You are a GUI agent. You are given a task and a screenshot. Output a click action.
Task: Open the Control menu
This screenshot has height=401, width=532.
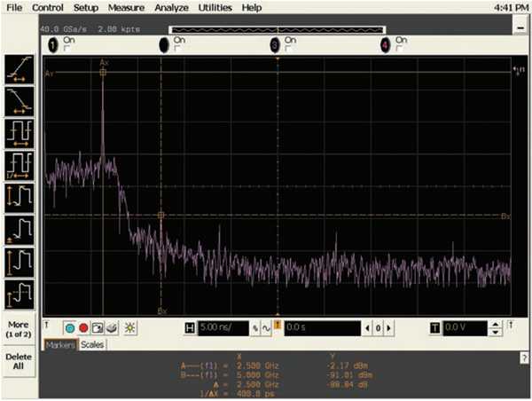click(x=48, y=7)
